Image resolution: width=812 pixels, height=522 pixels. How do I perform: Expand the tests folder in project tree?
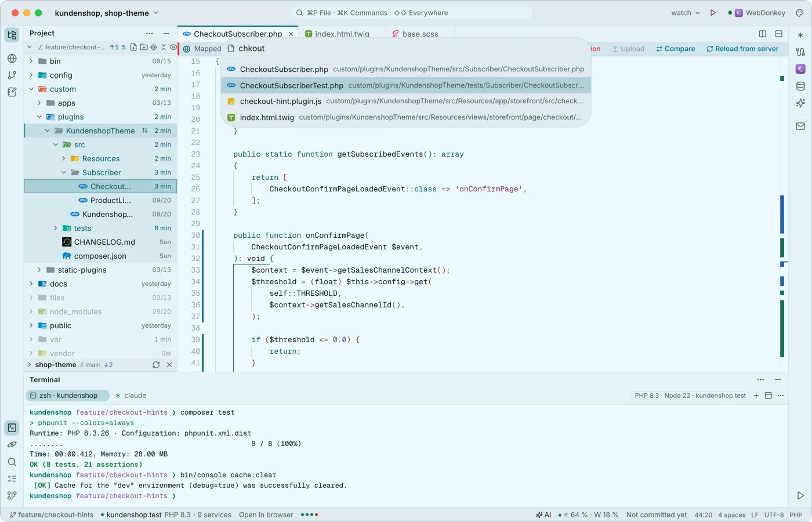pos(56,228)
